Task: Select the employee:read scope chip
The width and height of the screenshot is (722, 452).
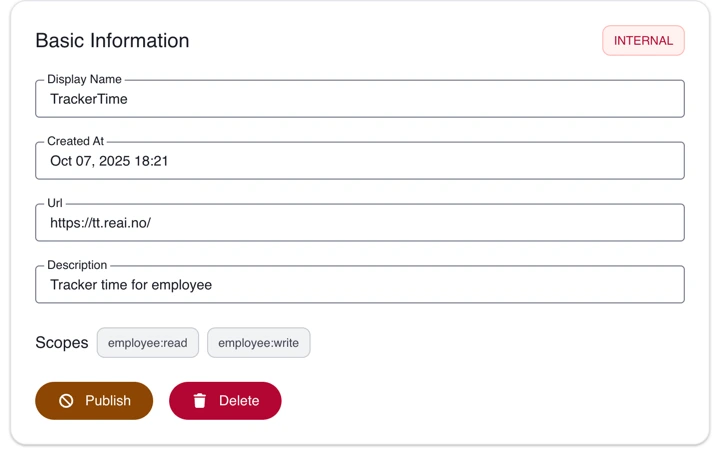Action: coord(148,343)
